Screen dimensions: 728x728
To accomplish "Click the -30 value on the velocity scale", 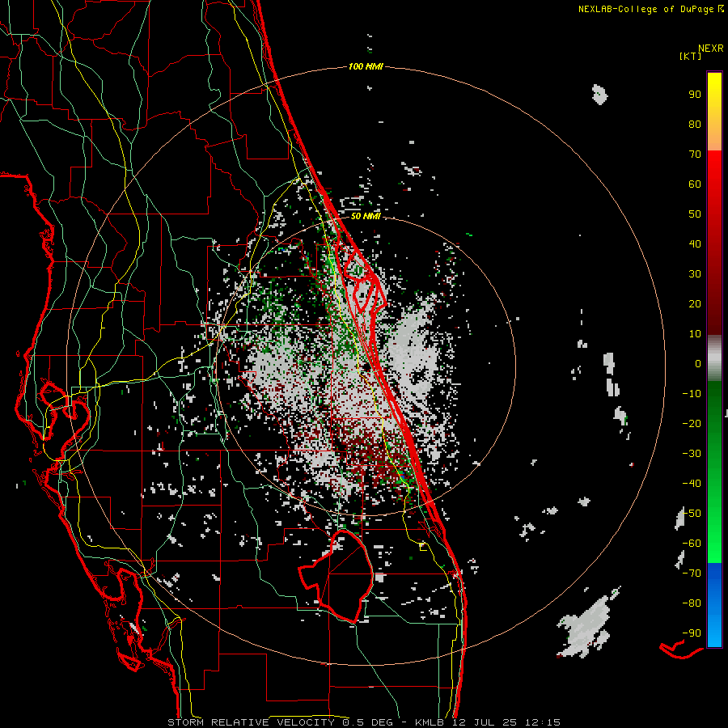I will [692, 454].
